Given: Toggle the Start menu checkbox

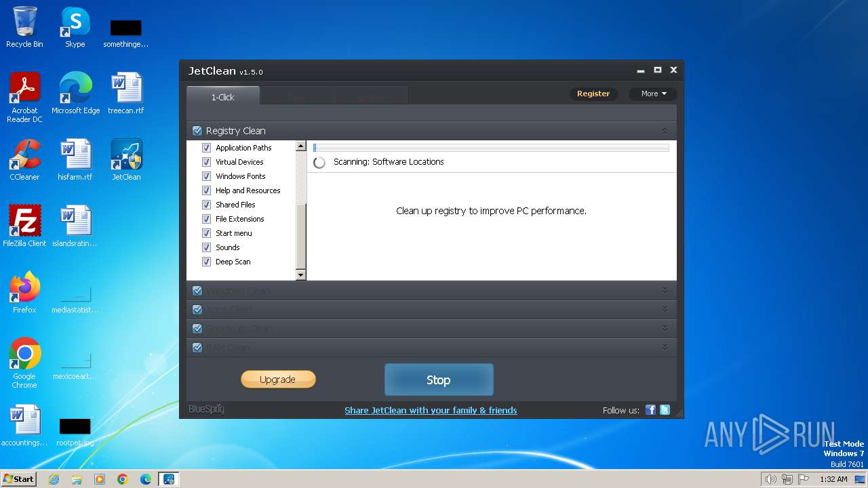Looking at the screenshot, I should [207, 233].
